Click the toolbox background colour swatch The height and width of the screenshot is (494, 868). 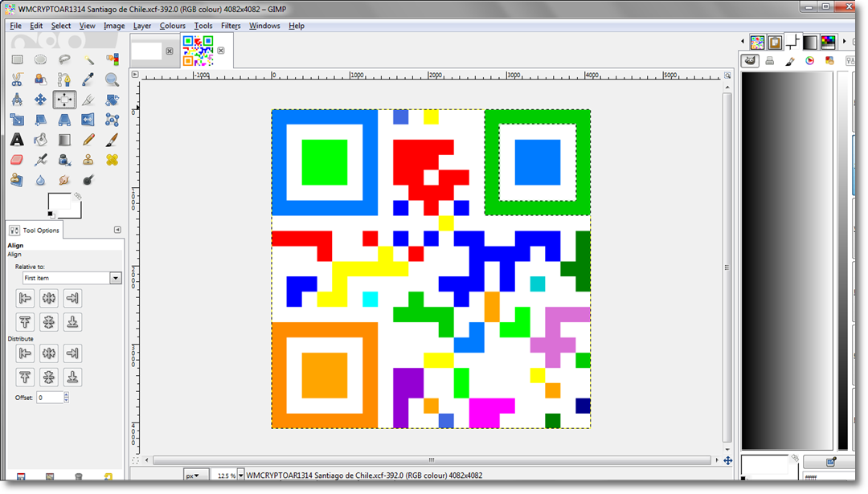76,212
